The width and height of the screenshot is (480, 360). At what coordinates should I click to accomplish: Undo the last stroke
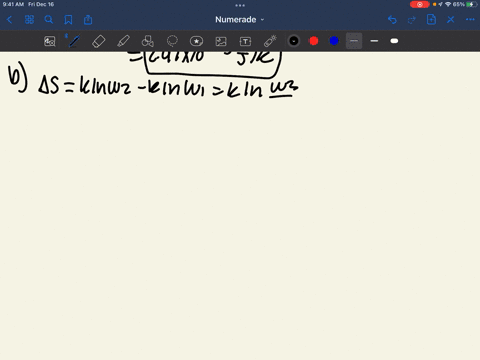click(x=392, y=20)
